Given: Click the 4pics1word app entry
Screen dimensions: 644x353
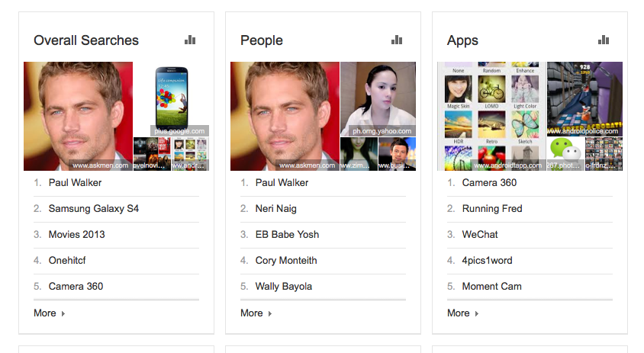Looking at the screenshot, I should [487, 260].
